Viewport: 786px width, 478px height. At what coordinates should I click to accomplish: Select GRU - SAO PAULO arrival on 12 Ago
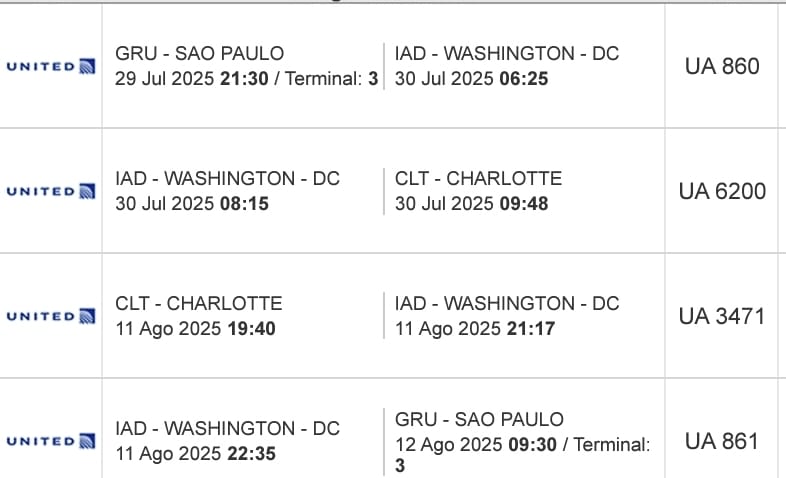479,419
